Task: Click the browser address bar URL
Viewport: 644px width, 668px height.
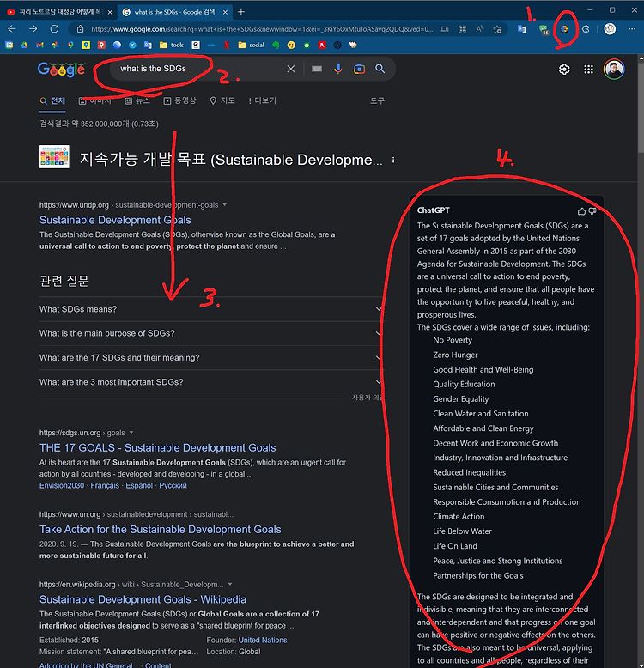Action: 262,29
